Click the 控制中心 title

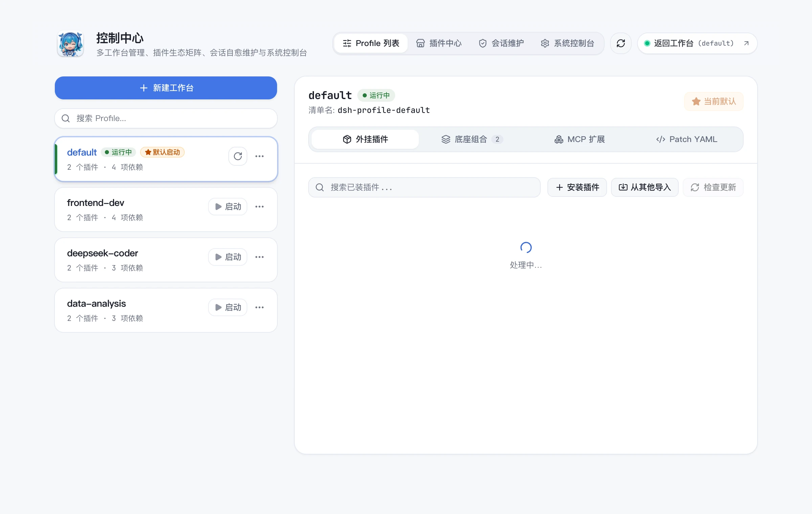click(120, 38)
